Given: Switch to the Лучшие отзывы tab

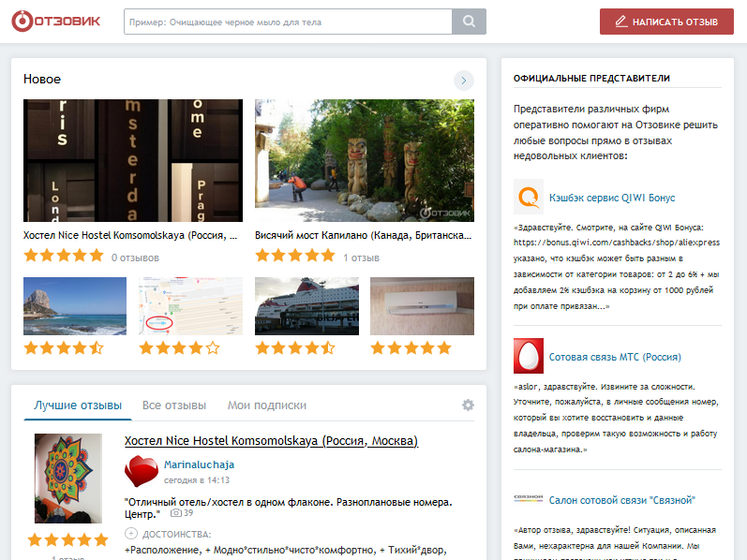Looking at the screenshot, I should (78, 405).
